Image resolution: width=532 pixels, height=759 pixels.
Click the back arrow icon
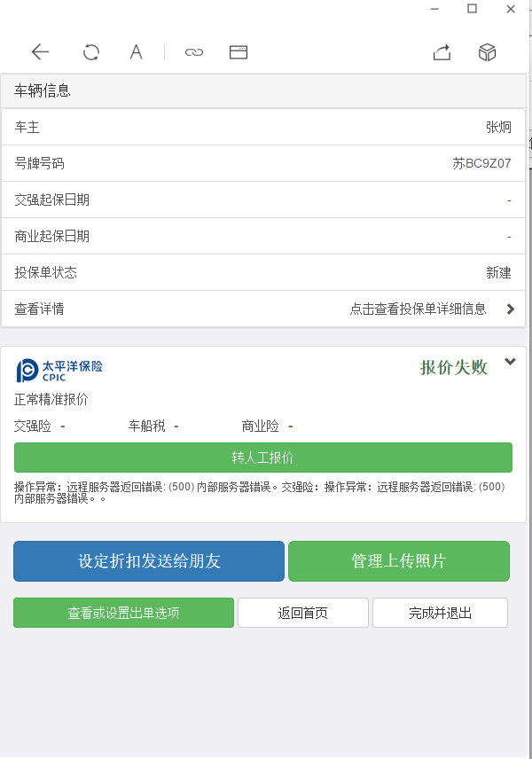click(40, 52)
